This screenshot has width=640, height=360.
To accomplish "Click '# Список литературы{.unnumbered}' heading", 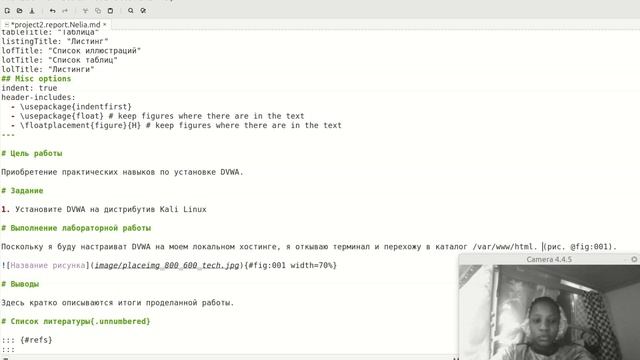I will point(76,321).
